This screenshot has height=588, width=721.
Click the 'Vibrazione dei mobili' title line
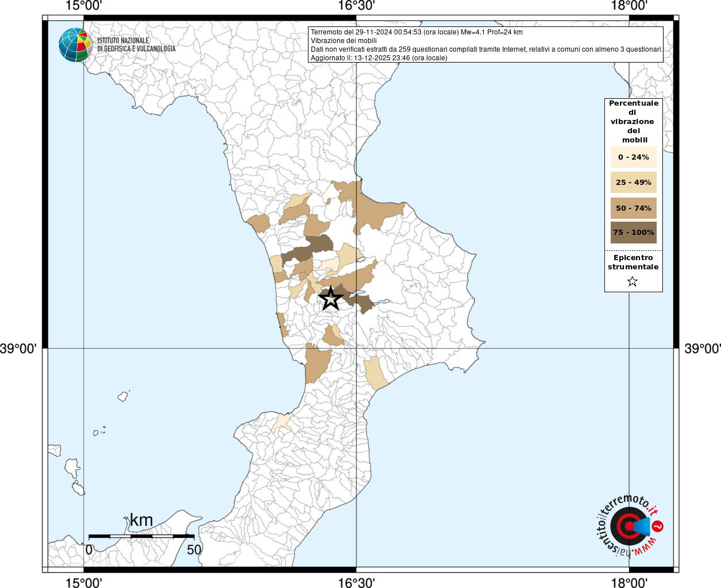tap(344, 41)
